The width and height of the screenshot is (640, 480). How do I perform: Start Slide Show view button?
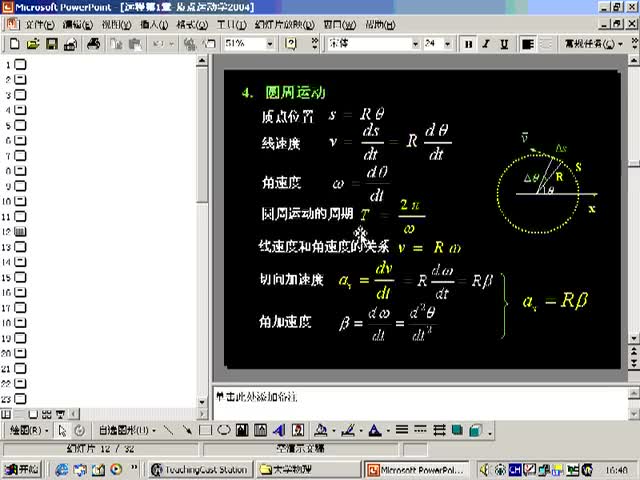pos(60,414)
